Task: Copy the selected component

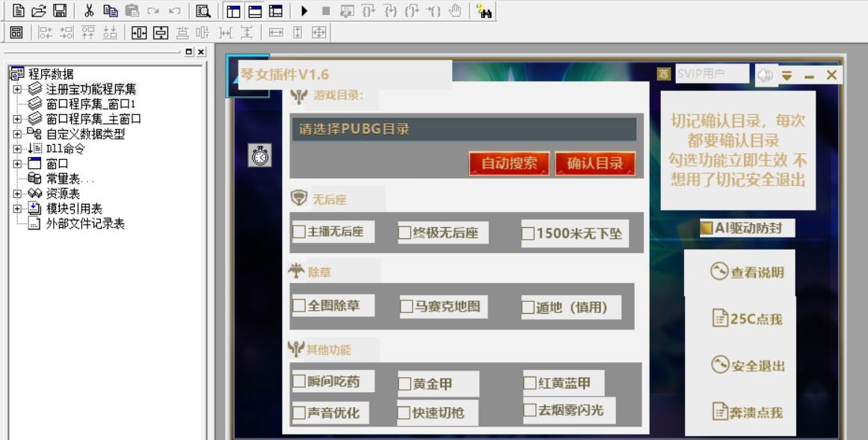Action: pos(110,10)
